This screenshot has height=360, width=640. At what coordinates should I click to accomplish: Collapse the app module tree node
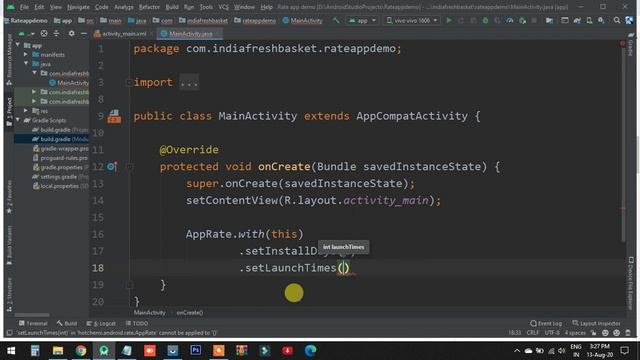[x=18, y=45]
